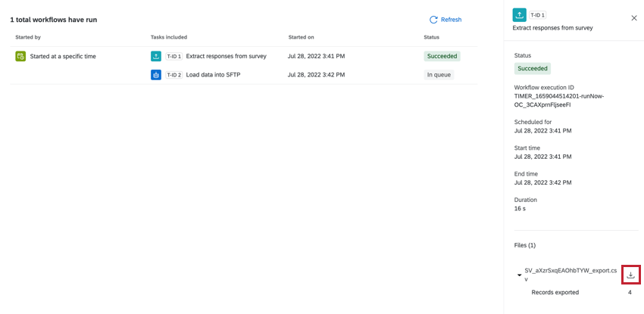The image size is (644, 314).
Task: Select the T-ID 2 tag
Action: 174,75
